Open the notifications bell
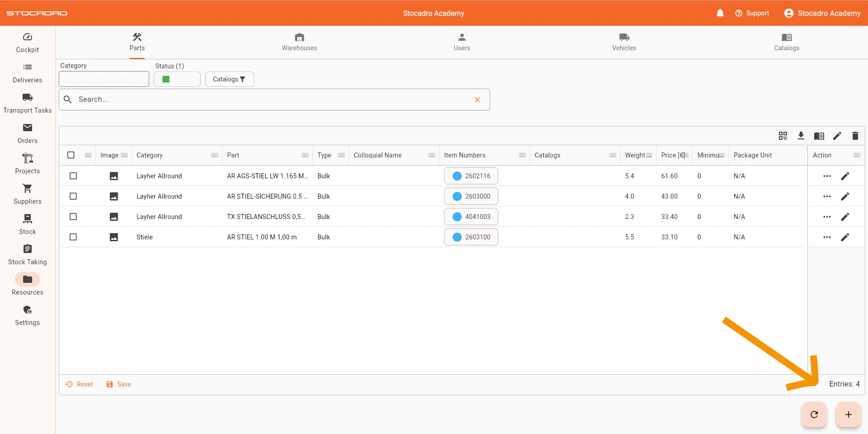The height and width of the screenshot is (434, 868). coord(720,13)
